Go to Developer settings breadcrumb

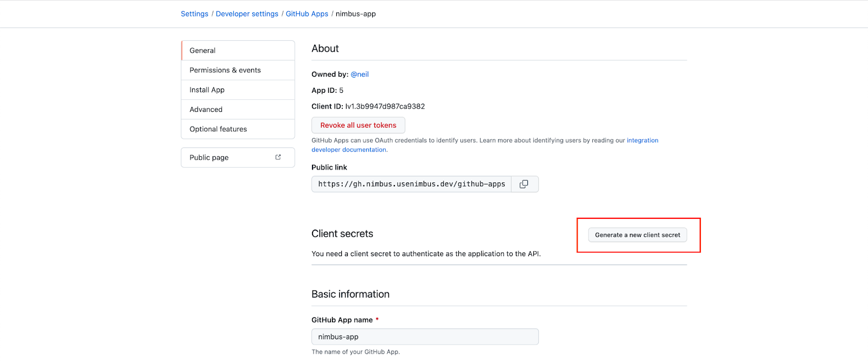(x=247, y=14)
